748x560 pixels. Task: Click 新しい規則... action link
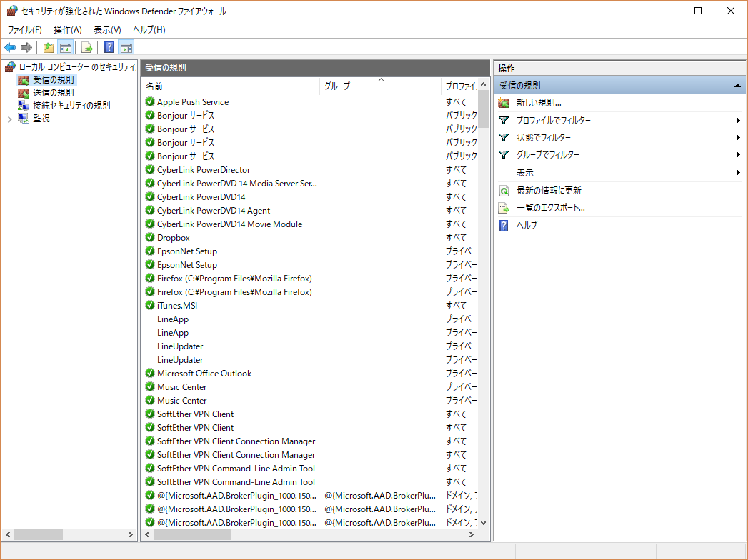539,103
